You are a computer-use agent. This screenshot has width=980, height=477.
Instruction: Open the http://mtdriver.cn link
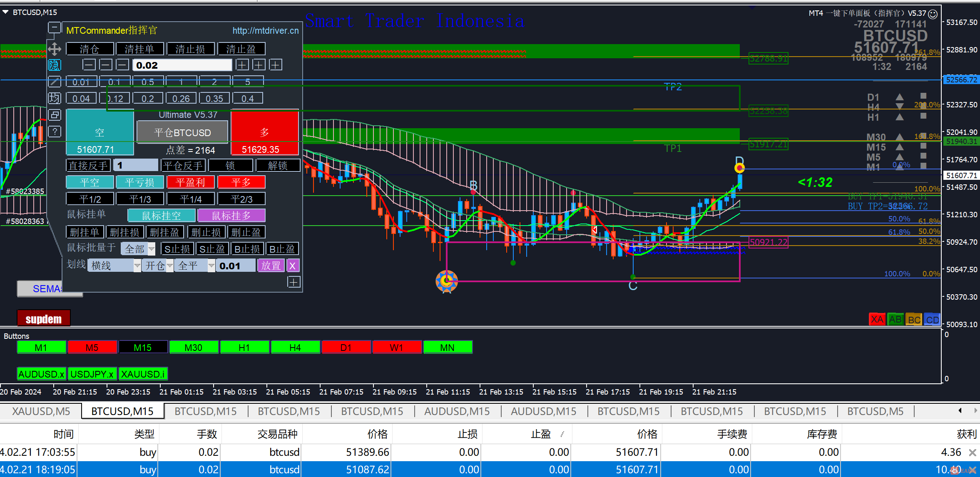tap(265, 30)
